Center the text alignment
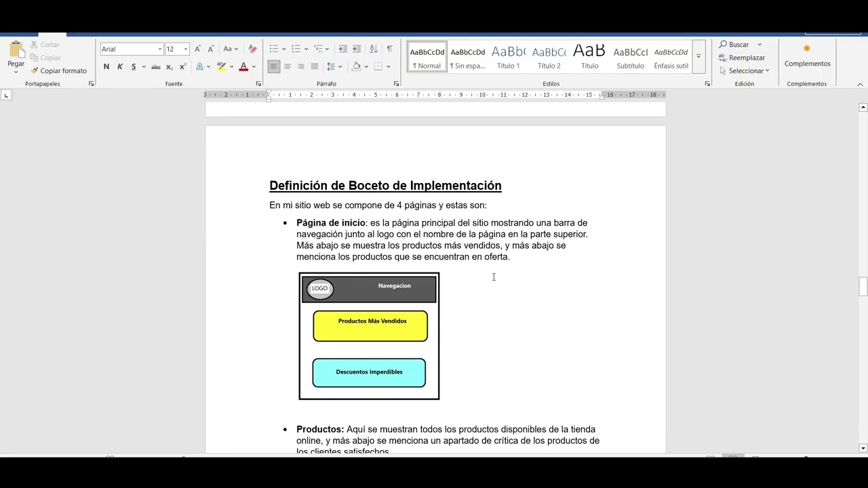 click(288, 66)
